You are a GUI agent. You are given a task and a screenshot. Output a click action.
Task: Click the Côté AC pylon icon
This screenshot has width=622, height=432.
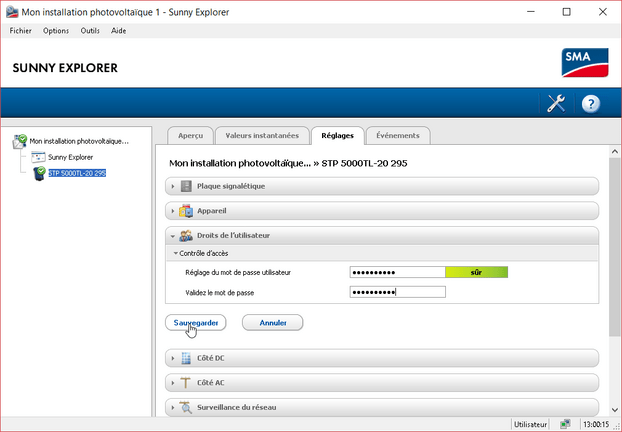click(185, 383)
